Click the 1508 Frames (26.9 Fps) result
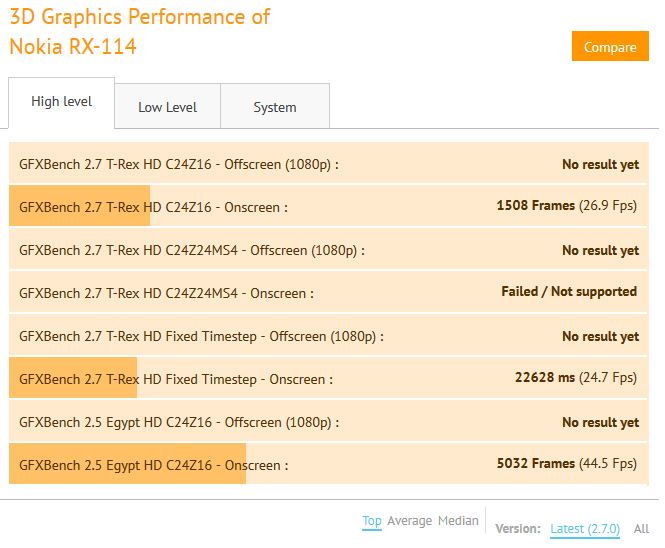 click(567, 206)
